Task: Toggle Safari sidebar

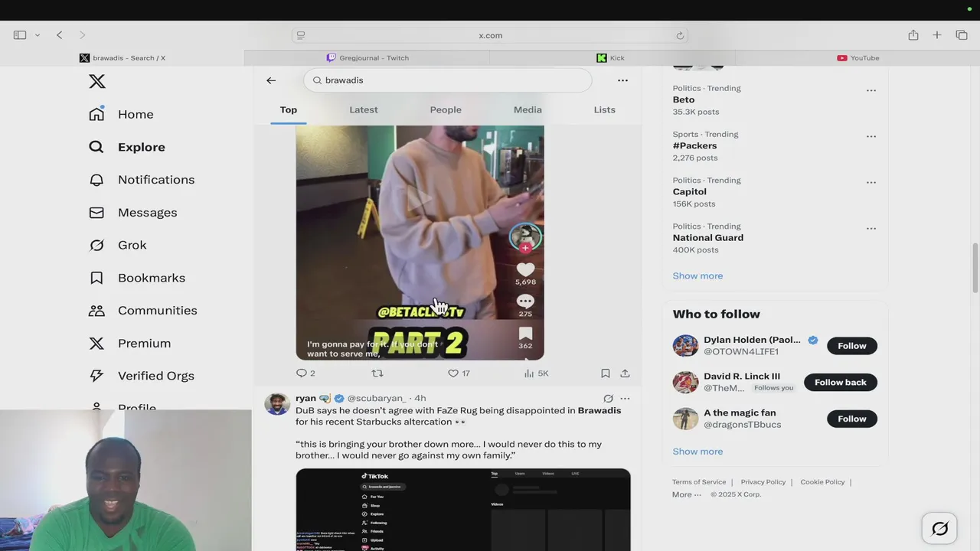Action: [x=20, y=35]
